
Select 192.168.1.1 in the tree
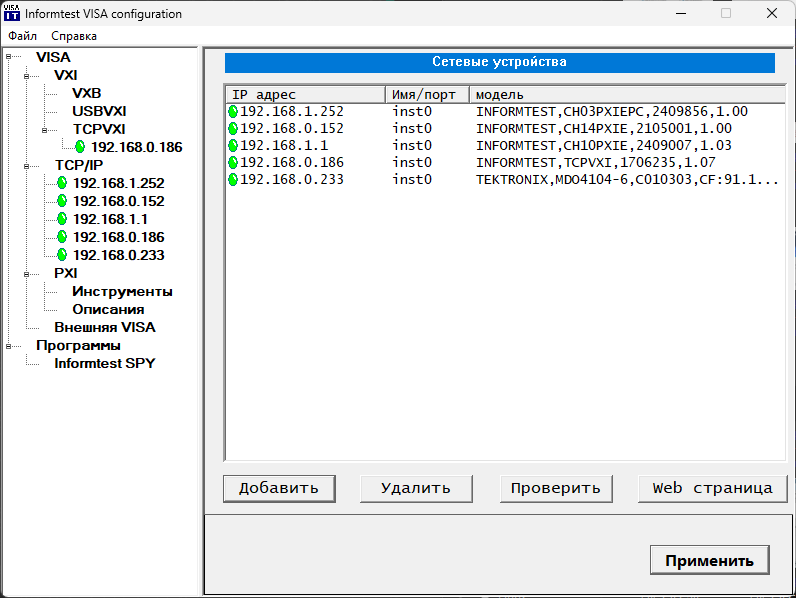(110, 219)
